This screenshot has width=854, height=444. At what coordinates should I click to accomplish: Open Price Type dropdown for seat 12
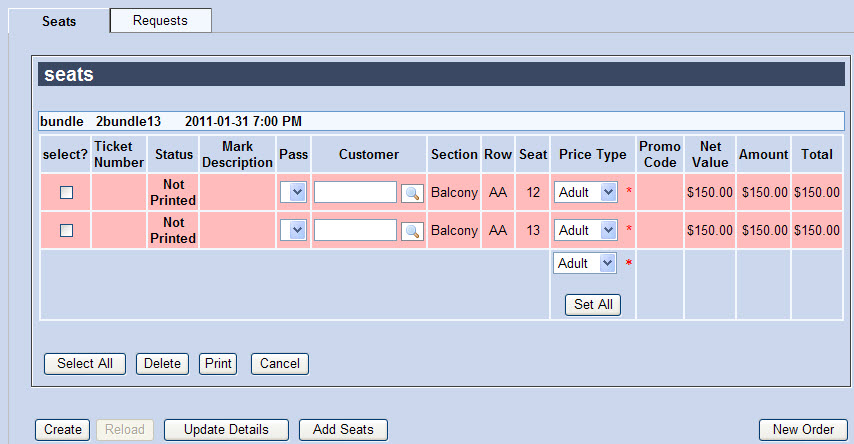coord(585,192)
